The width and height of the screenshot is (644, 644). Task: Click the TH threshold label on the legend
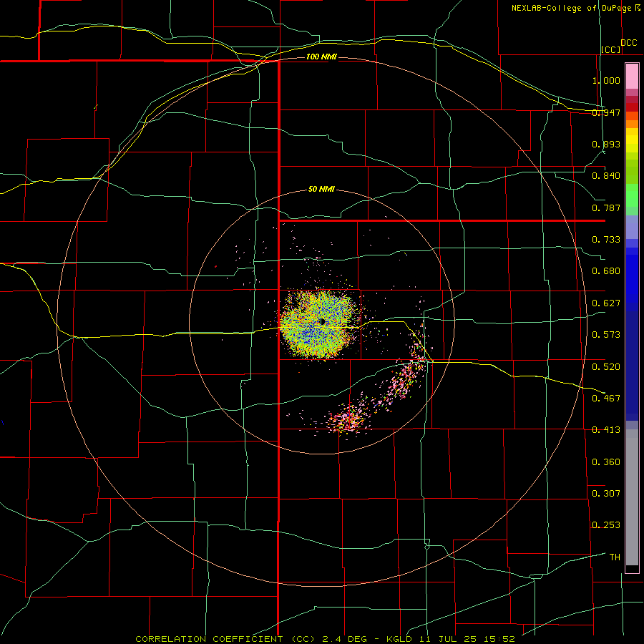tap(615, 557)
